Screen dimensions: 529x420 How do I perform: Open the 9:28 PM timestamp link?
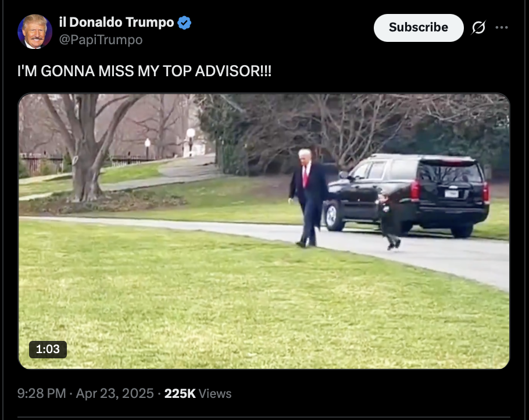(41, 393)
